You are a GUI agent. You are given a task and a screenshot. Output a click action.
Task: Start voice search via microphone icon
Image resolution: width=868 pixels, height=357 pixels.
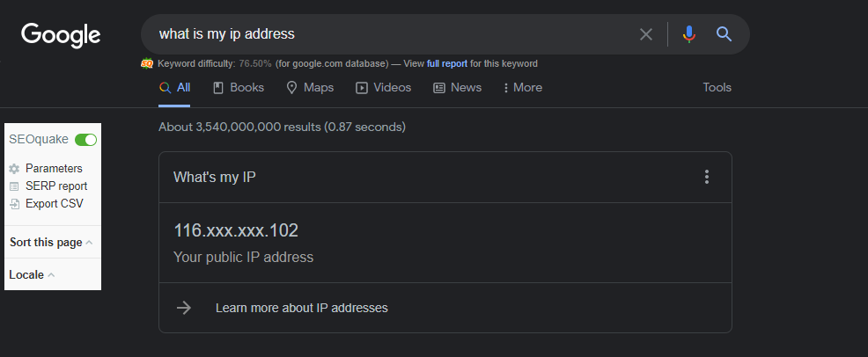689,34
